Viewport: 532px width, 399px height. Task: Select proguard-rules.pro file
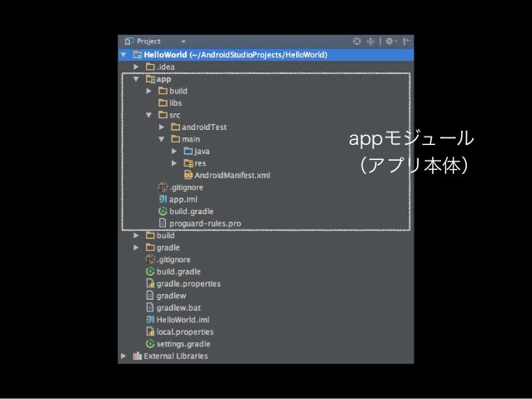[200, 223]
